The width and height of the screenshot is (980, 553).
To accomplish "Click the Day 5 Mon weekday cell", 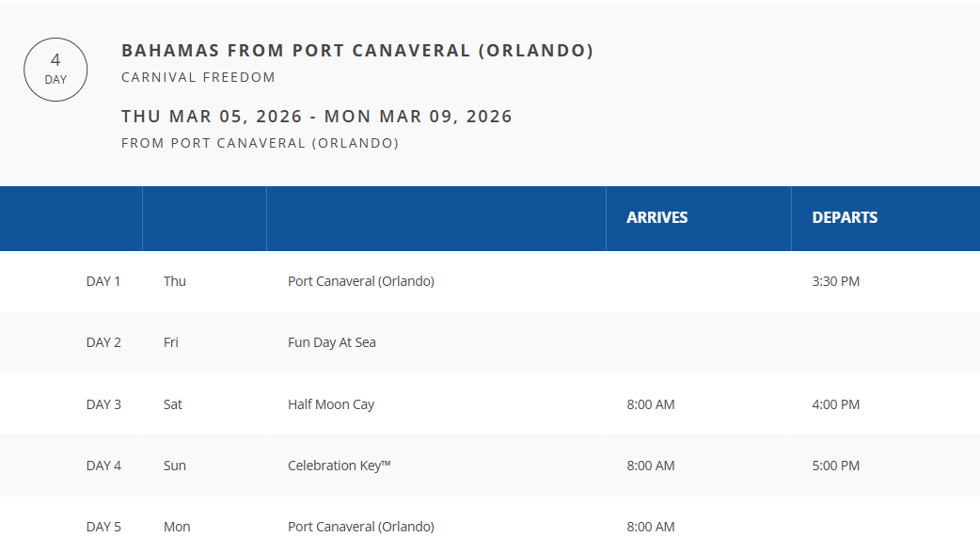I will tap(177, 527).
